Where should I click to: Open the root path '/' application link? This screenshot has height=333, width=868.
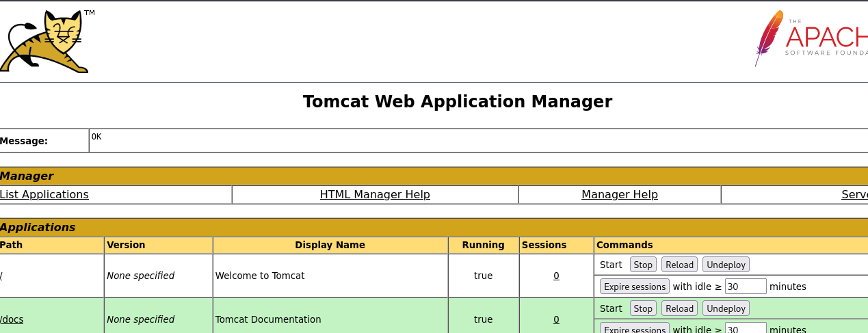tap(1, 276)
